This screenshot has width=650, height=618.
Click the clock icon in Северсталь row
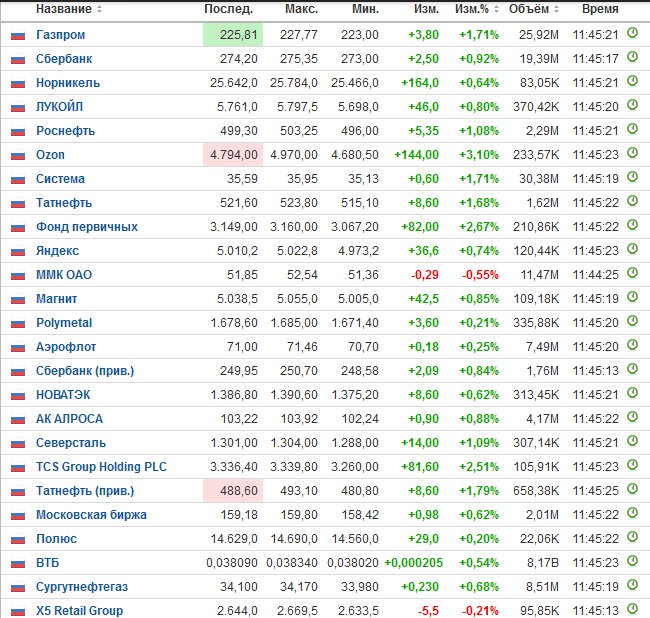click(632, 441)
